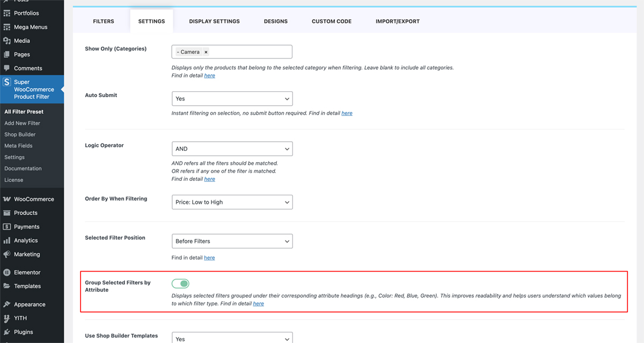Viewport: 644px width, 343px height.
Task: Open the Custom Code tab
Action: [332, 21]
